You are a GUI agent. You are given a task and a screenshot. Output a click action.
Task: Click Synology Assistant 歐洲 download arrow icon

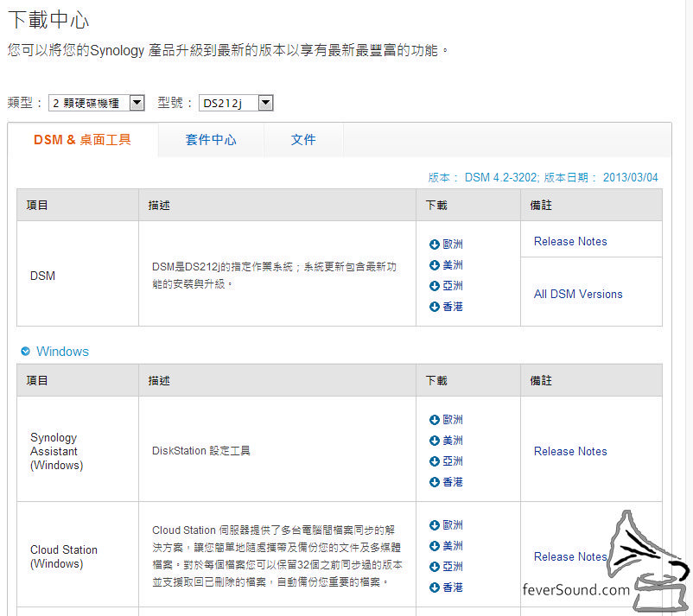click(434, 420)
